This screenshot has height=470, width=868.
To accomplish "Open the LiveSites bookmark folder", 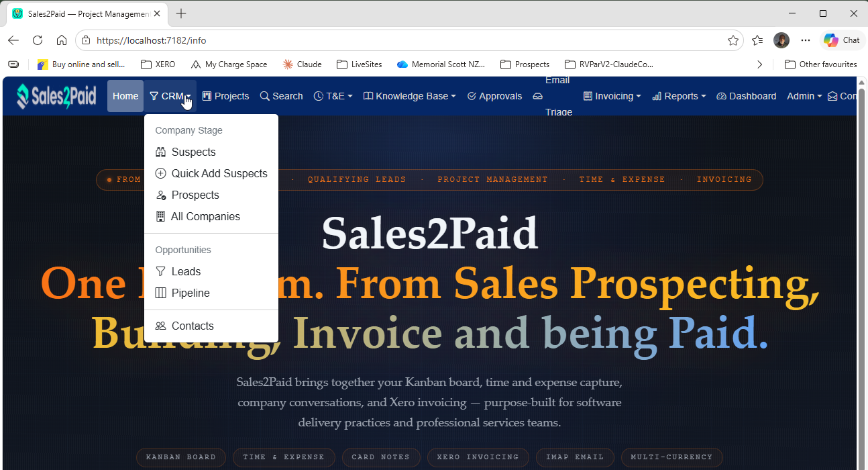I will pyautogui.click(x=360, y=64).
